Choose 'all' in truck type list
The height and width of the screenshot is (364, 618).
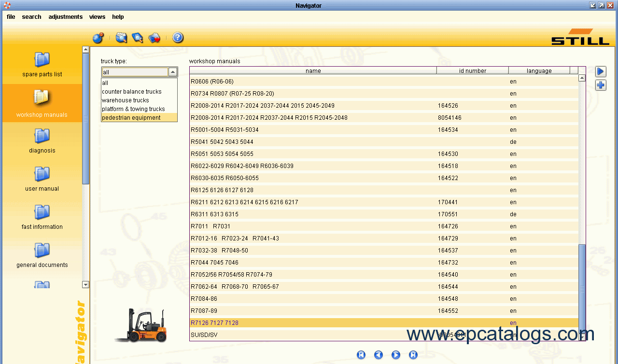click(139, 83)
